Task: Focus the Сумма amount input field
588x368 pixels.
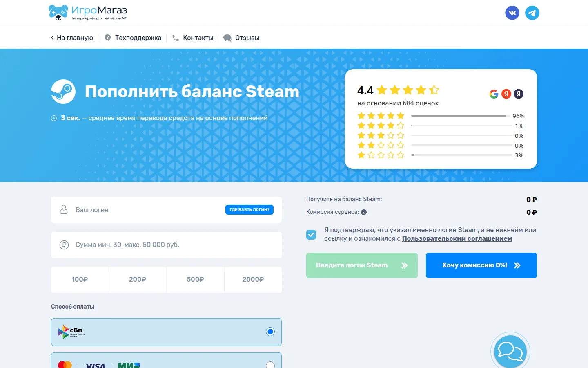Action: [x=166, y=245]
